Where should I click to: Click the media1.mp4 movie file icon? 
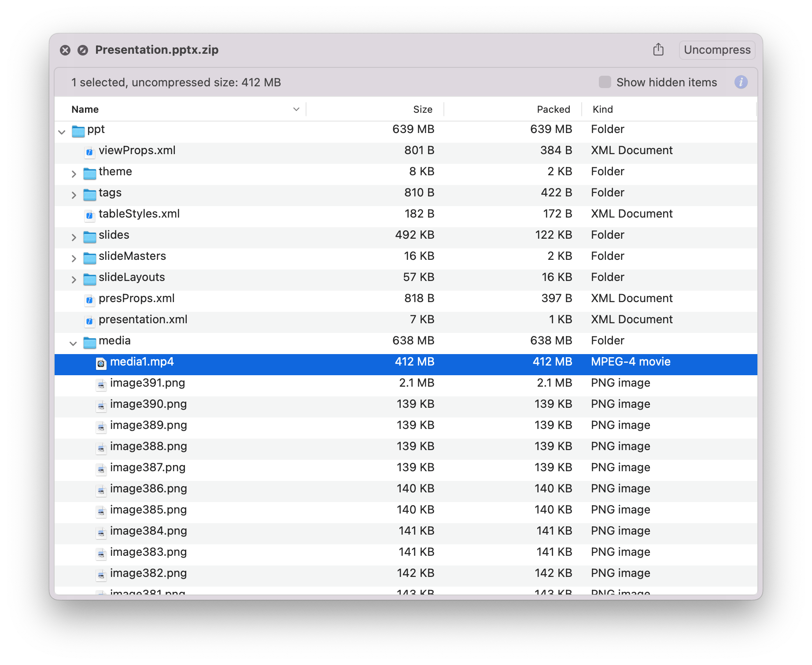(x=101, y=363)
